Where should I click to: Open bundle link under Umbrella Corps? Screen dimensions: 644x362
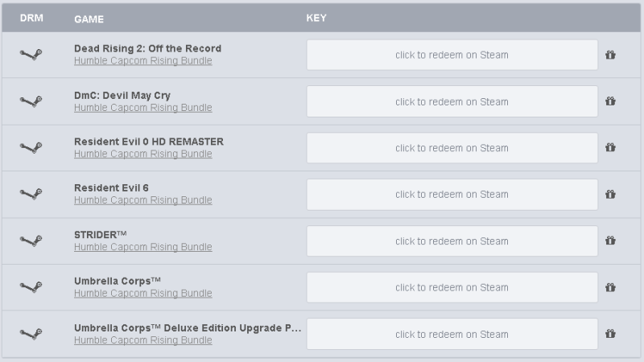[x=143, y=293]
